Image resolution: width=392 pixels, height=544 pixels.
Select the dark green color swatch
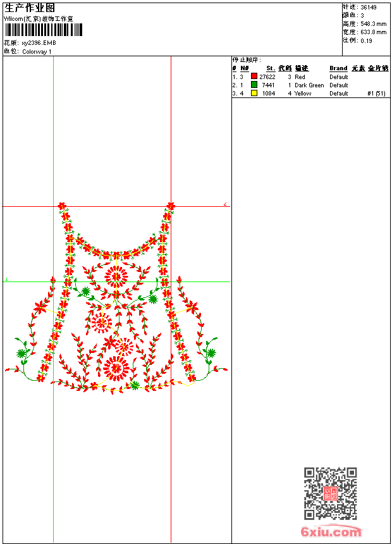254,85
